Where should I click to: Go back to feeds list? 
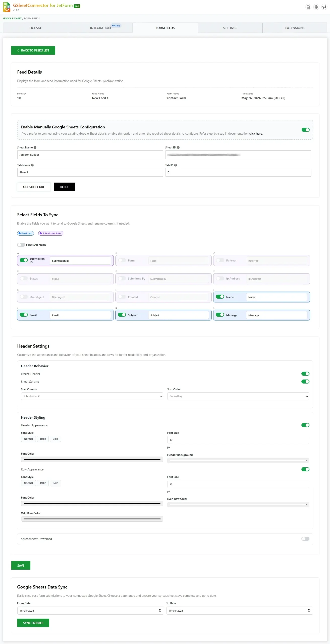(x=33, y=50)
